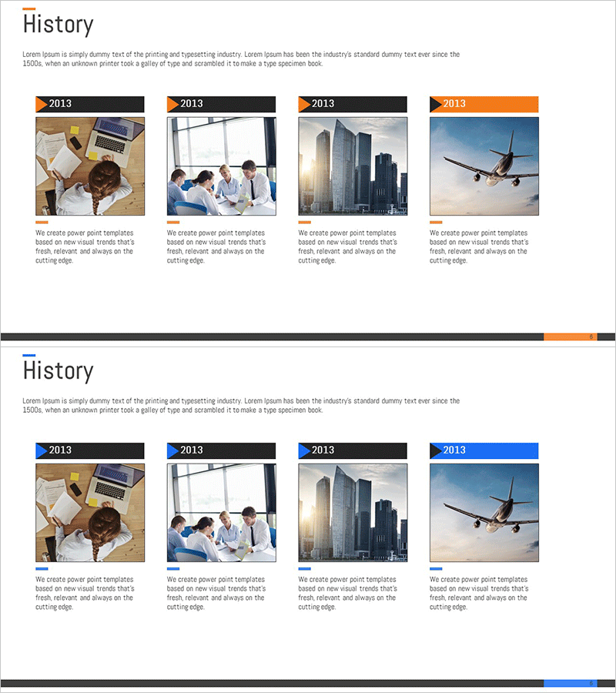Click the History title with orange accent

coord(58,25)
